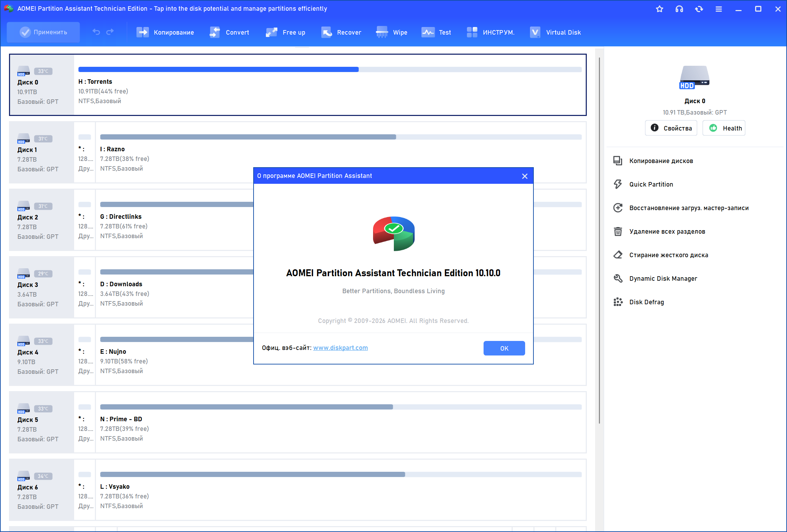Close the About AOMEI Partition Assistant dialog

click(x=525, y=176)
